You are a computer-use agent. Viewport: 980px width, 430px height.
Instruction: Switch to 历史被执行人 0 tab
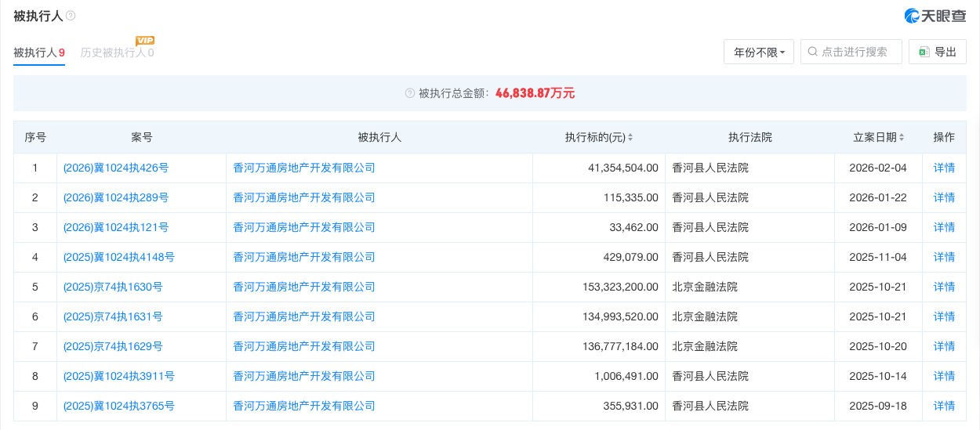click(117, 52)
